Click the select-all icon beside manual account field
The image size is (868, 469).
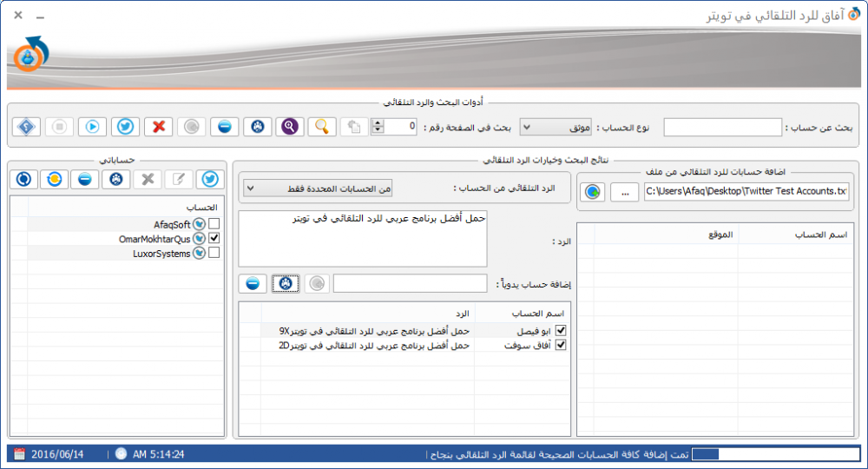[x=286, y=283]
